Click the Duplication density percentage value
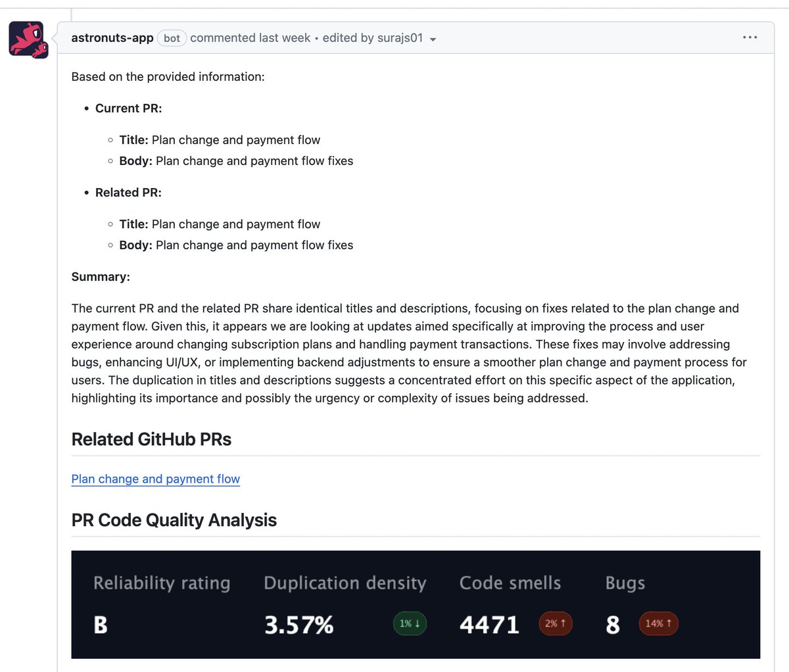 point(299,625)
